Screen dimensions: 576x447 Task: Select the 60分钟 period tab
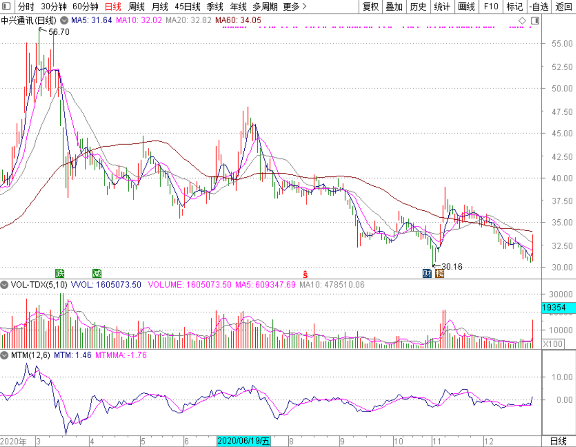tap(85, 7)
